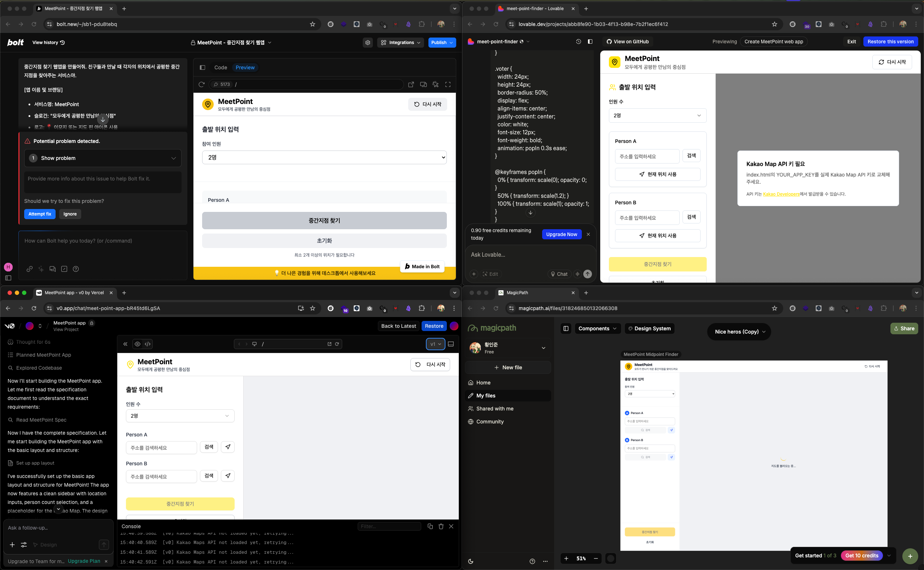
Task: Click Lovable version history clock icon
Action: (578, 42)
